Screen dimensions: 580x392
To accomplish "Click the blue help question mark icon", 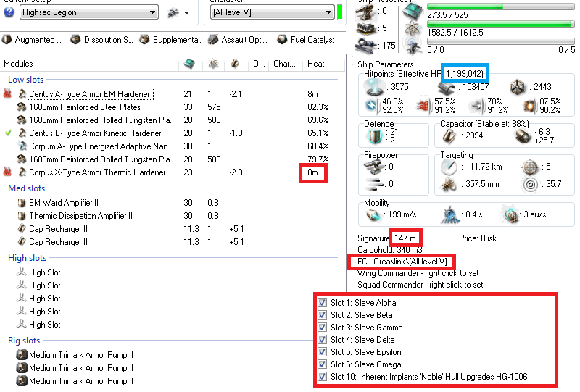I will point(9,12).
